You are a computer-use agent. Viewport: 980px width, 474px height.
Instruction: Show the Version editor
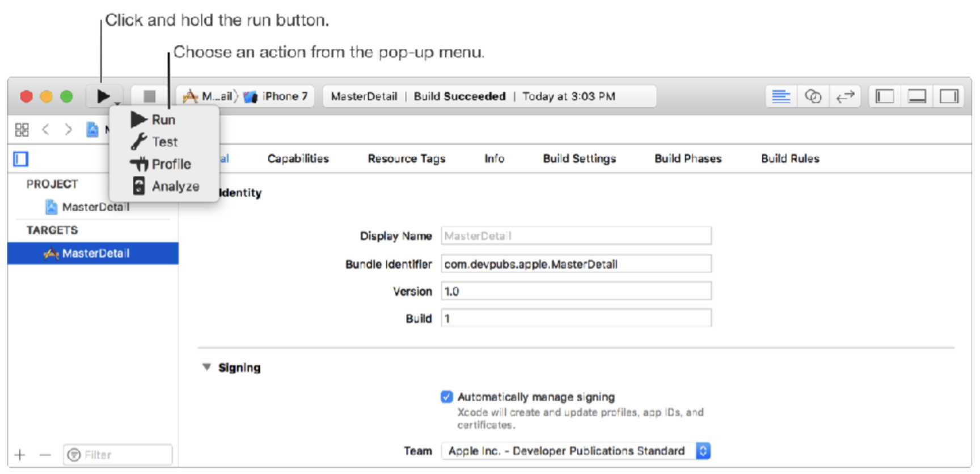[x=845, y=96]
